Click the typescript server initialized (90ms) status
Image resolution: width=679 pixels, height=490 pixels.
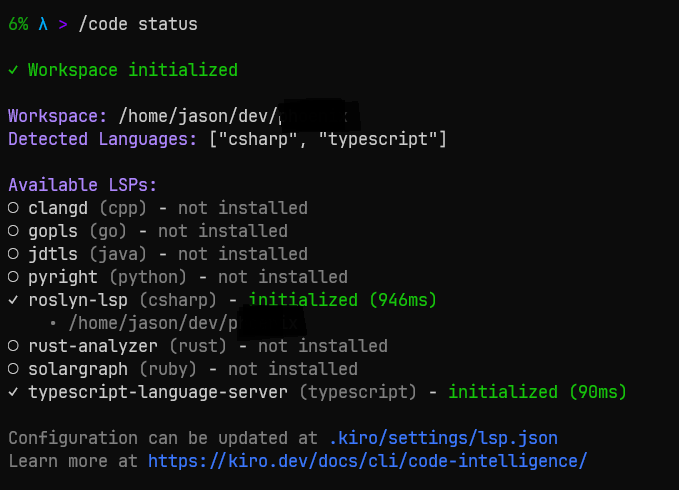click(x=537, y=392)
